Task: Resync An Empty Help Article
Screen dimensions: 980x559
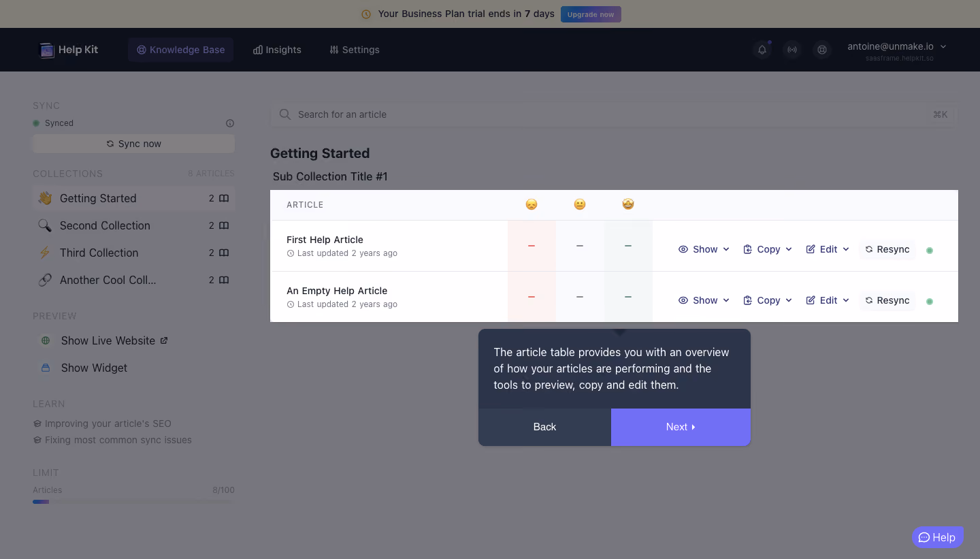Action: coord(887,300)
